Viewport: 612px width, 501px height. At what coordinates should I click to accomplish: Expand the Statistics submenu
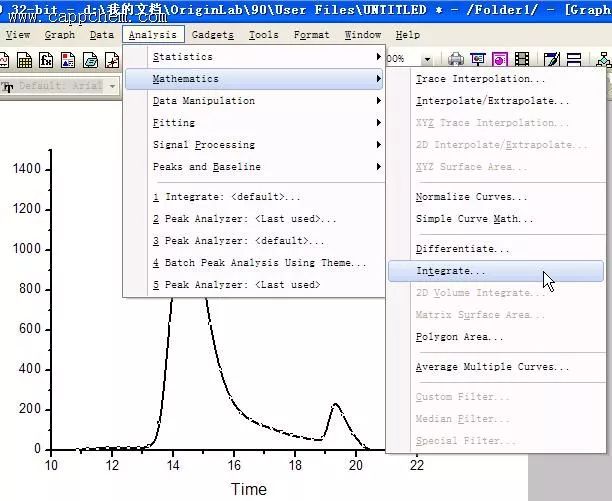[254, 57]
